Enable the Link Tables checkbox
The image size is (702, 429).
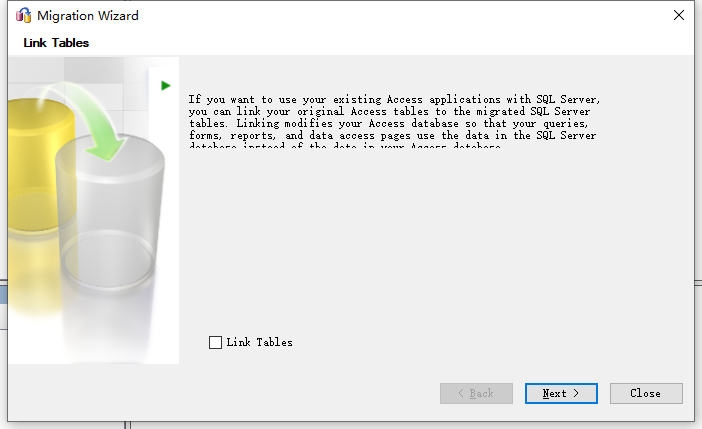click(x=215, y=342)
